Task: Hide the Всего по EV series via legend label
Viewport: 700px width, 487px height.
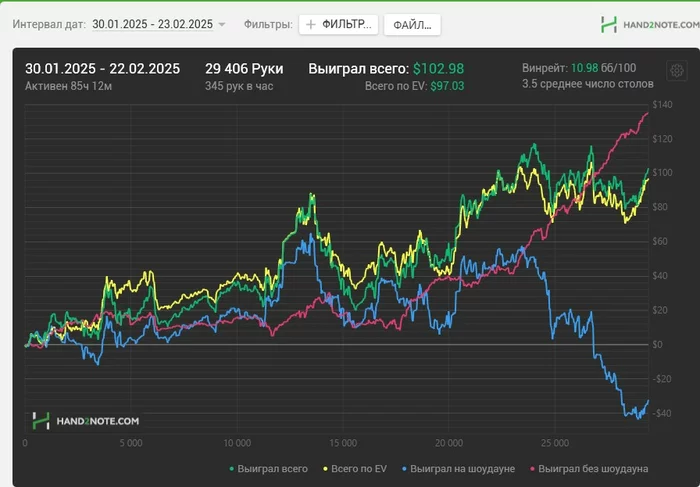Action: coord(359,469)
